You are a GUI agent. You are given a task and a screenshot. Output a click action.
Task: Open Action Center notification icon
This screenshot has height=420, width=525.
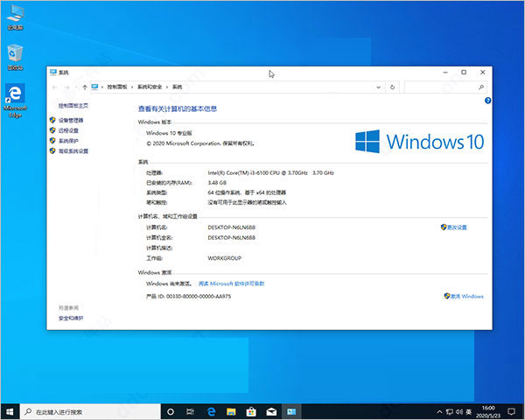pyautogui.click(x=511, y=412)
